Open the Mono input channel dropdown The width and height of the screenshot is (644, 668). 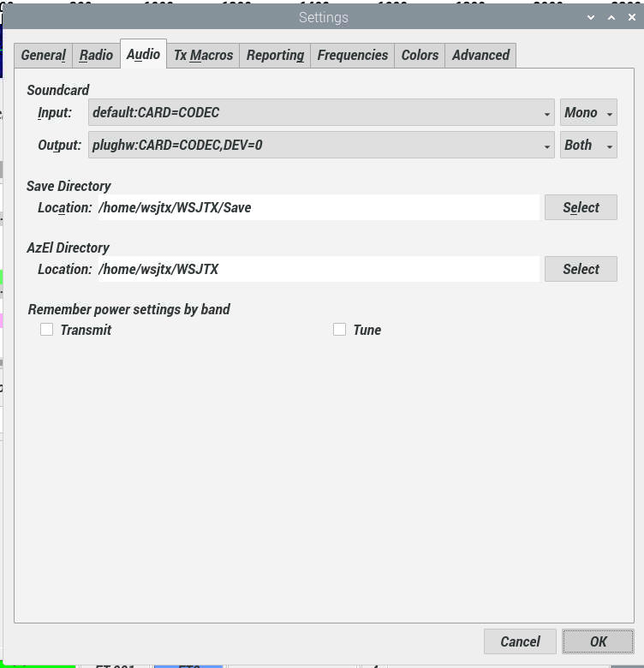588,113
